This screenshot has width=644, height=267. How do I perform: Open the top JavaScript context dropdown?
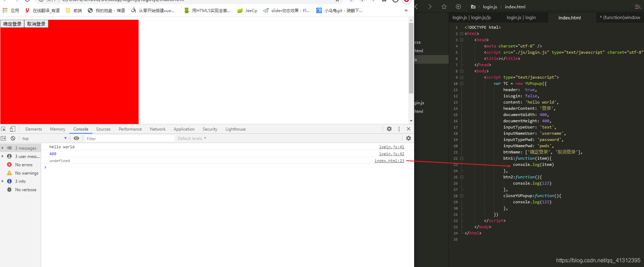point(44,139)
